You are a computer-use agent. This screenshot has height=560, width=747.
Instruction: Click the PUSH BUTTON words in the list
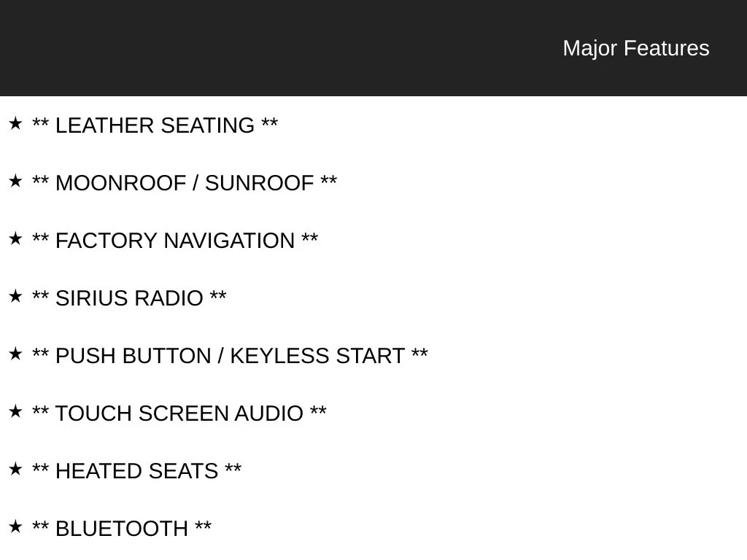tap(133, 356)
